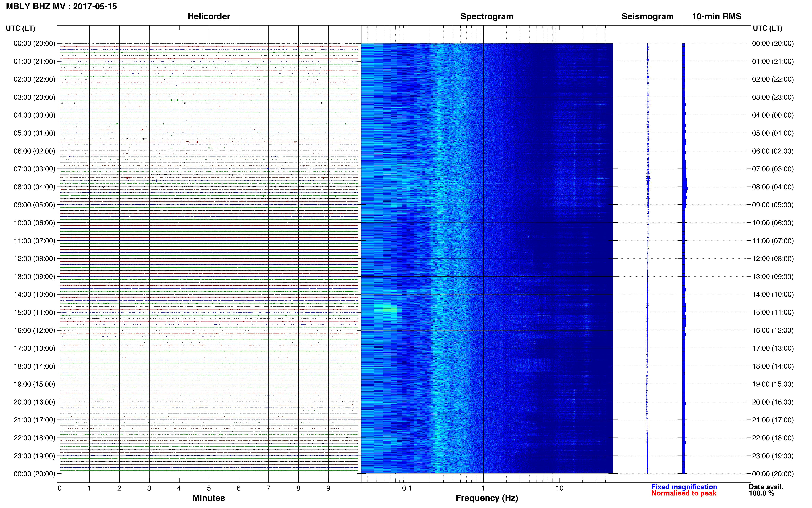Click left axis label 21:00 (17:00)
The height and width of the screenshot is (508, 812).
click(x=34, y=420)
